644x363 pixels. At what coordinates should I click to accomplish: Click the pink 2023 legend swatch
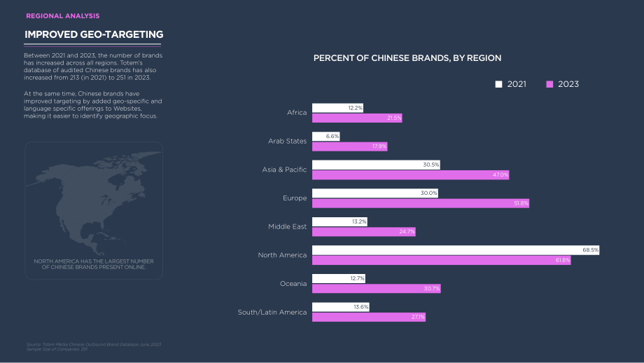pyautogui.click(x=549, y=84)
